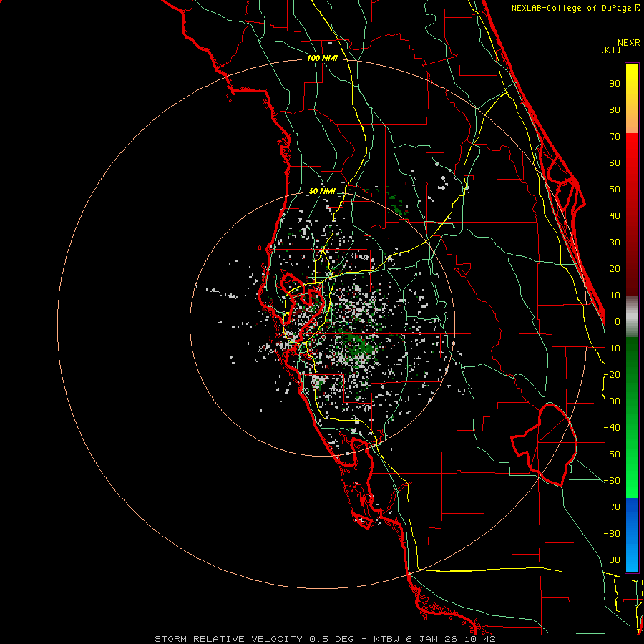Screen dimensions: 644x644
Task: Click the NEXR label above the scale
Action: click(x=629, y=43)
